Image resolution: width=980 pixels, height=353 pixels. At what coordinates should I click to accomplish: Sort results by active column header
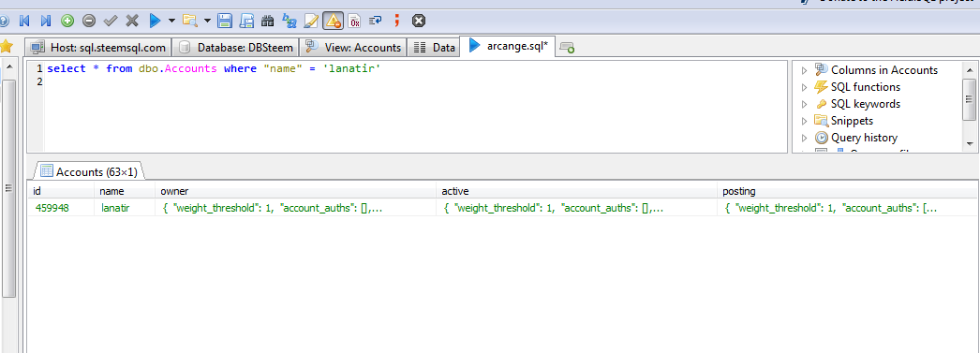[x=576, y=191]
